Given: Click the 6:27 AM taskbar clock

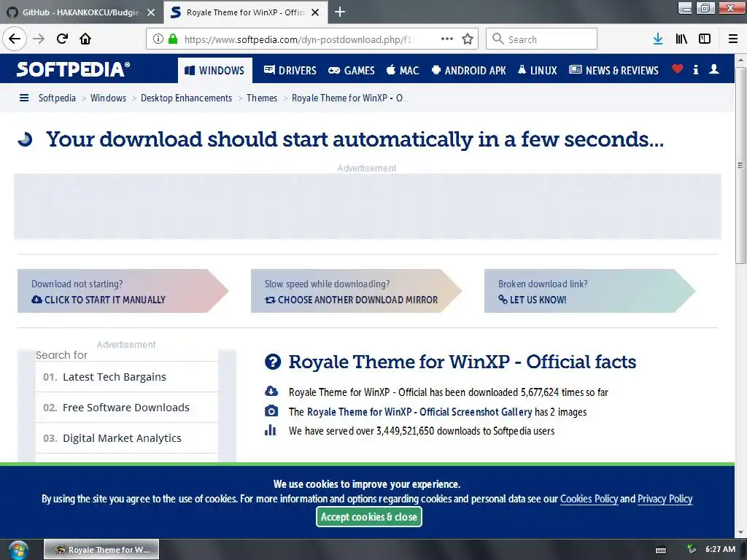Looking at the screenshot, I should (720, 549).
